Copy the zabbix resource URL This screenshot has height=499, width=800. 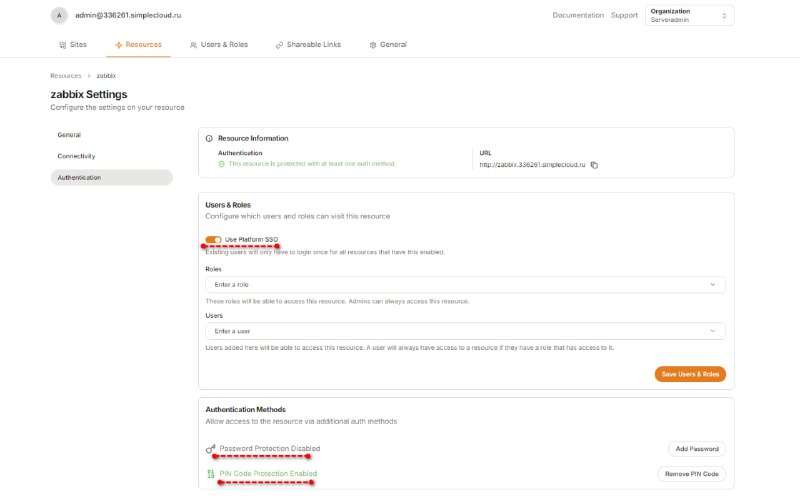pyautogui.click(x=594, y=165)
